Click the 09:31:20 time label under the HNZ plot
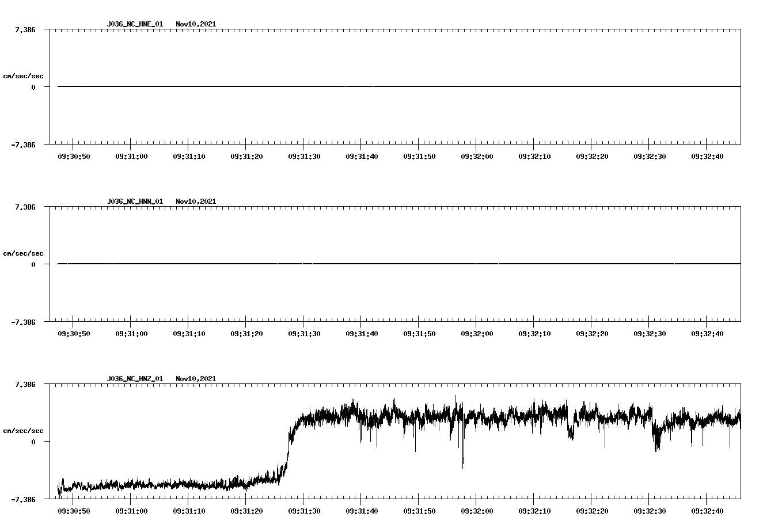The width and height of the screenshot is (782, 532). pos(246,511)
